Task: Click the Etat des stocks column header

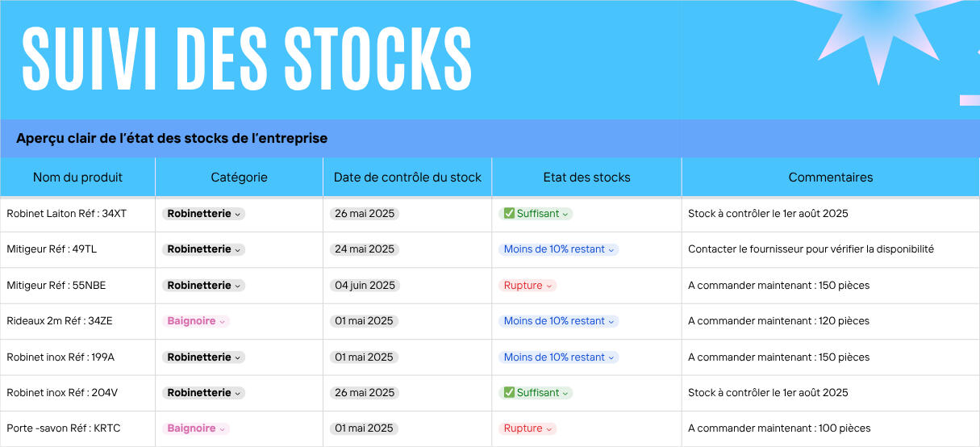Action: point(586,178)
